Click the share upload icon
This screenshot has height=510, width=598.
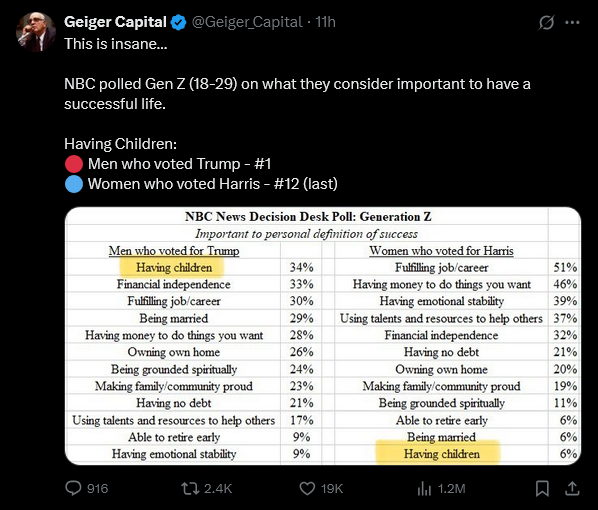572,488
